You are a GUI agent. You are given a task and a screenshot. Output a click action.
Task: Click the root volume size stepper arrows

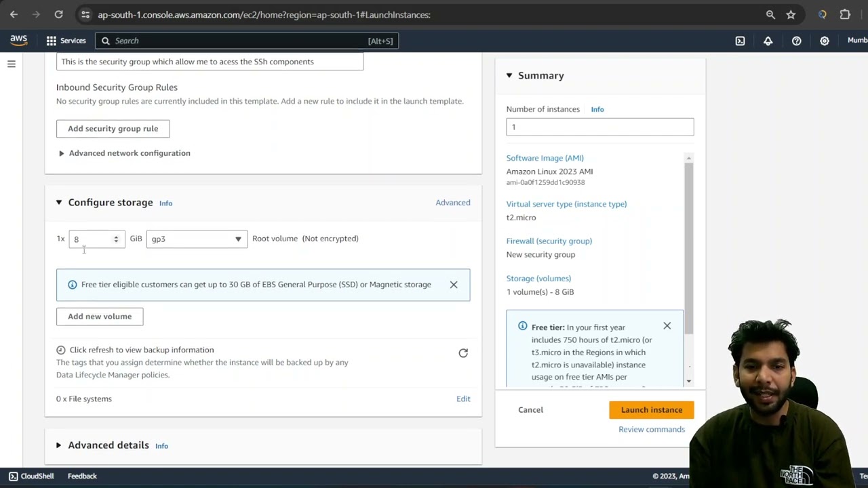pyautogui.click(x=116, y=239)
